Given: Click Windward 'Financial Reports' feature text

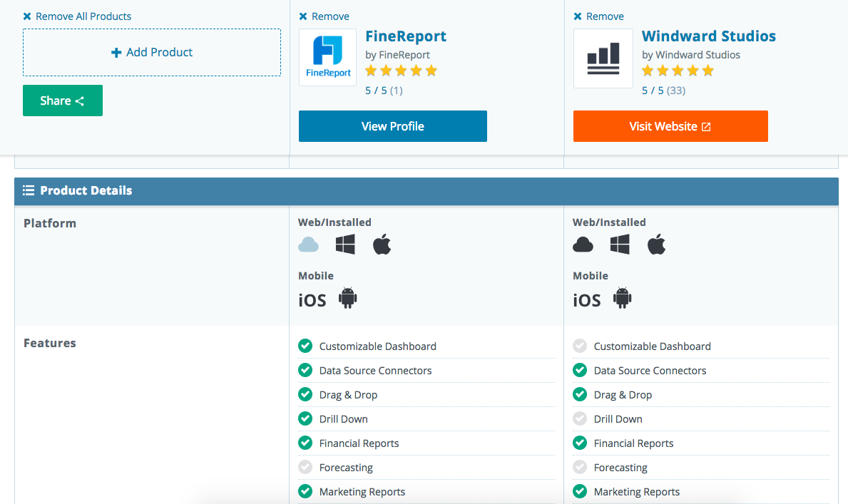Looking at the screenshot, I should 634,443.
